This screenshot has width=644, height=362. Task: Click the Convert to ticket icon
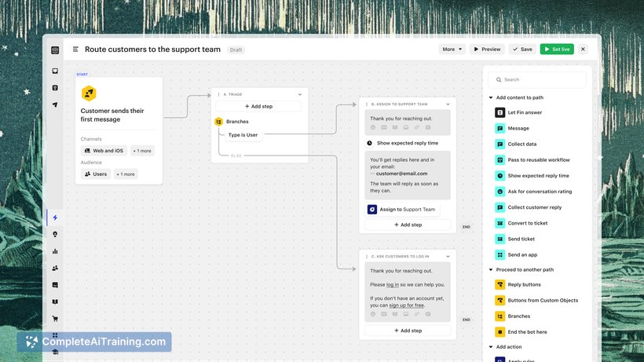pyautogui.click(x=499, y=223)
